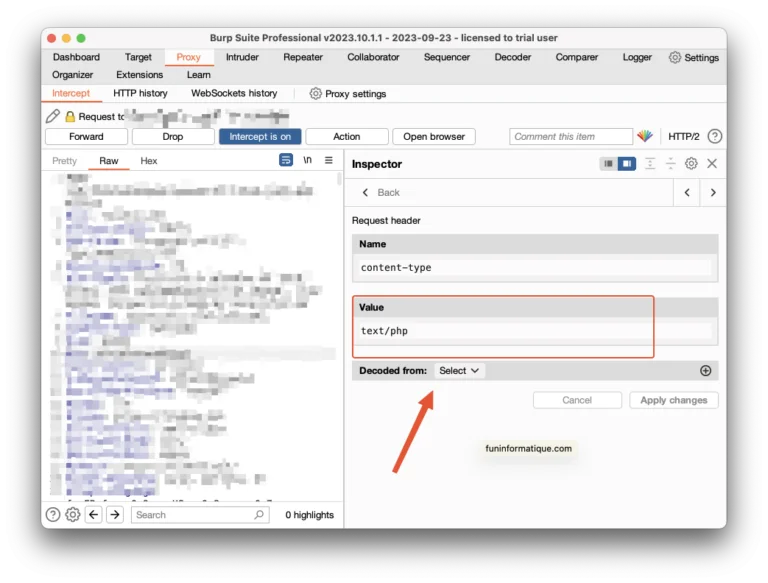
Task: Go to next search match arrow
Action: coord(115,515)
